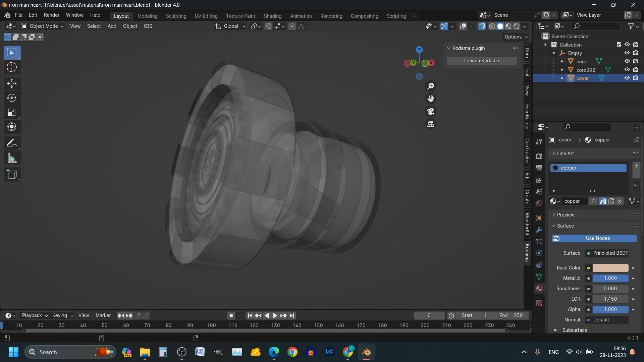Click the Metallic value slider
This screenshot has height=362, width=644.
610,278
